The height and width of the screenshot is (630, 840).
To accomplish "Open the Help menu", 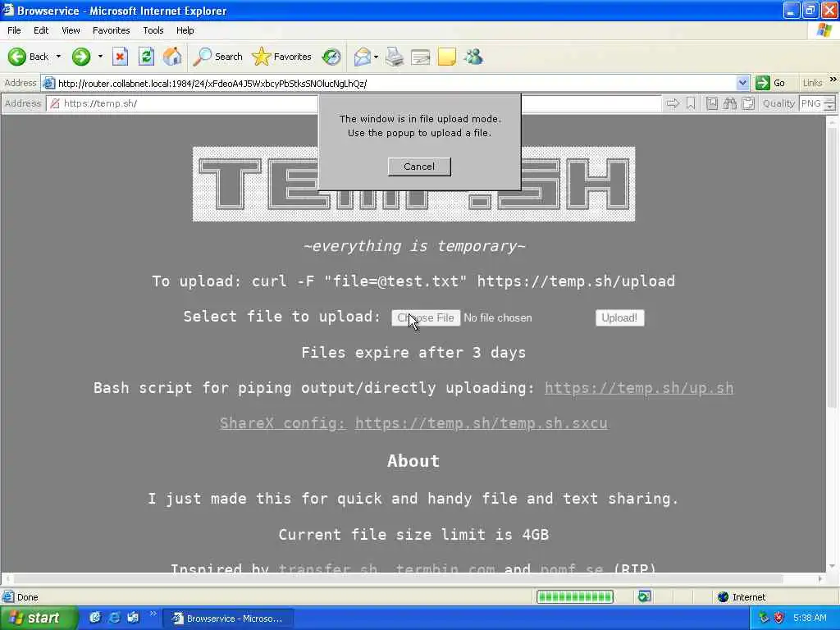I will [x=185, y=30].
